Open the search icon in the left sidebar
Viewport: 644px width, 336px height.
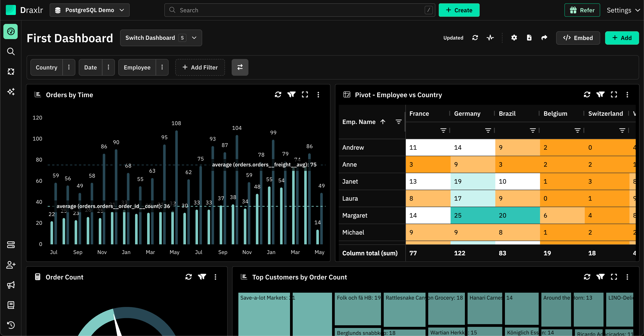11,51
